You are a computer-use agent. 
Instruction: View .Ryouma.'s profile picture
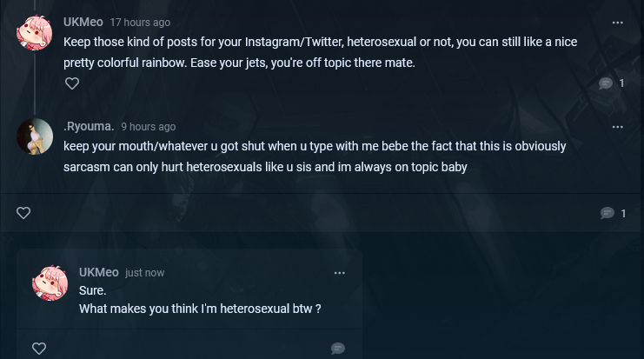(x=35, y=136)
